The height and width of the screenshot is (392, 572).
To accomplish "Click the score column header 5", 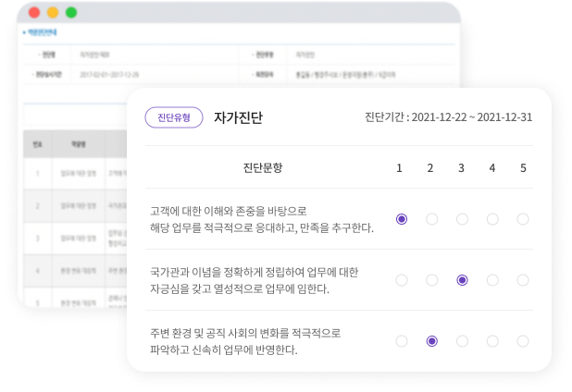I will tap(523, 168).
